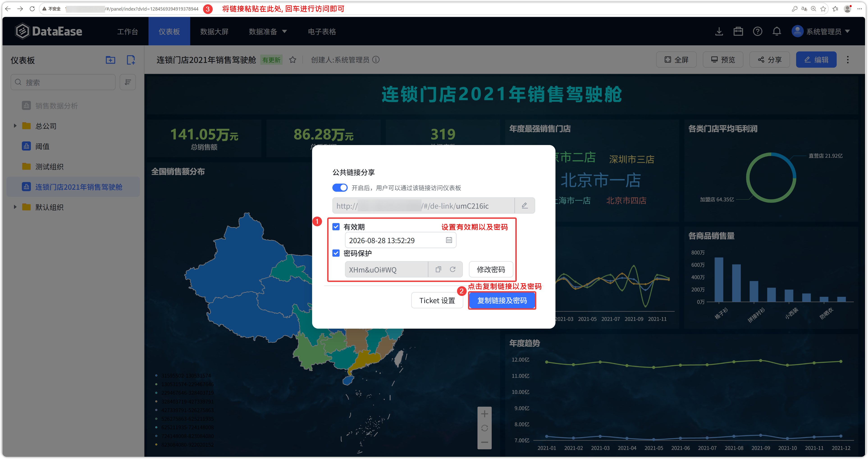The image size is (868, 459).
Task: Favorite the dashboard with star icon
Action: click(x=293, y=60)
